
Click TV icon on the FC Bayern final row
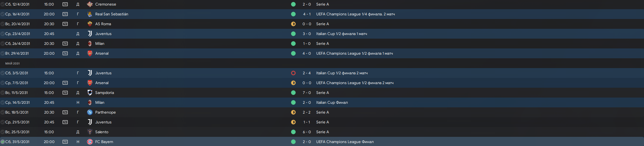65,142
